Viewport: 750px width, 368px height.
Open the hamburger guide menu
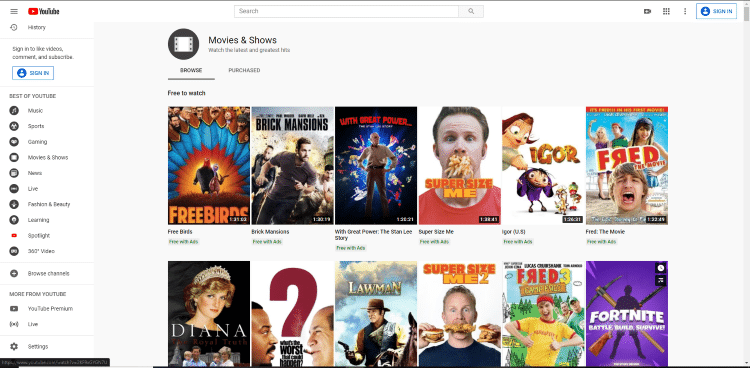tap(14, 11)
